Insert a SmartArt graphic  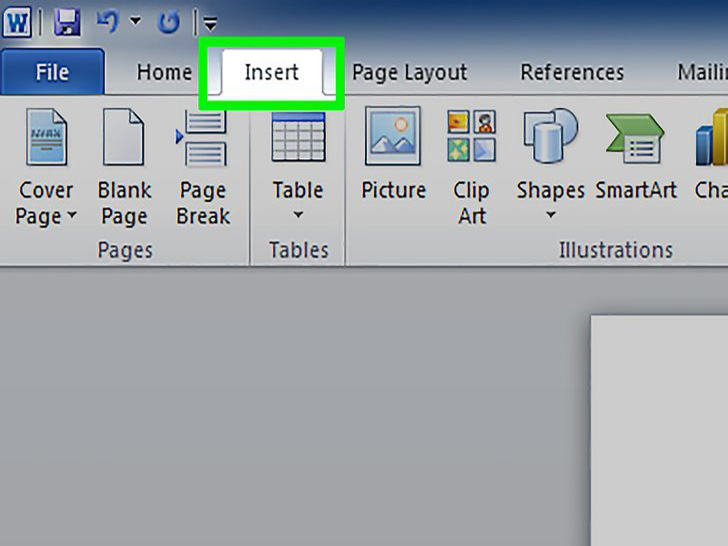click(636, 156)
